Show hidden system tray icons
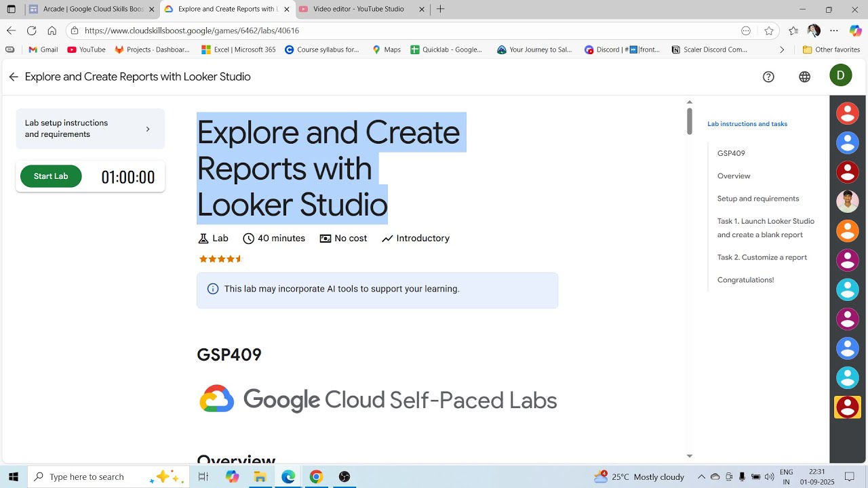 coord(701,476)
